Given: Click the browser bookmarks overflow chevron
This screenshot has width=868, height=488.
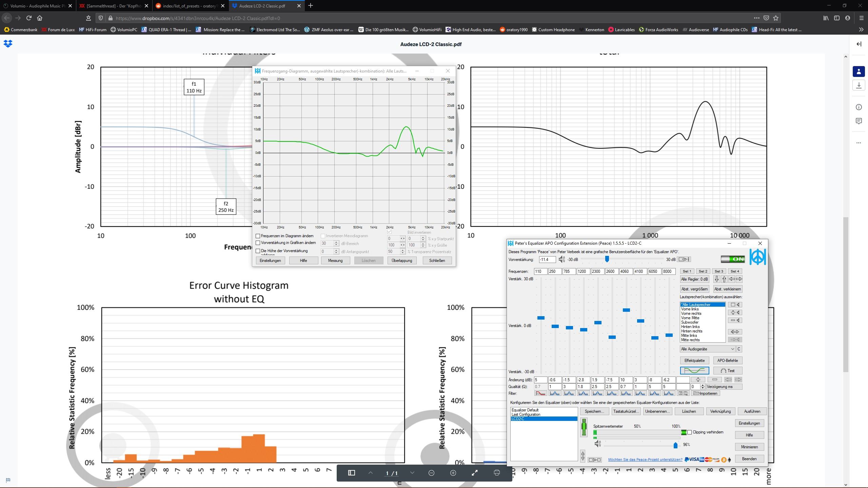Looking at the screenshot, I should 861,30.
